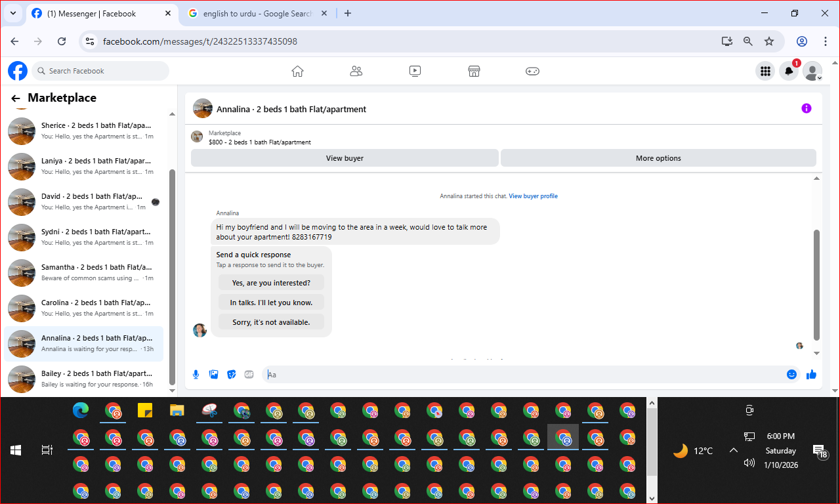Open the Windows notification center

point(820,451)
